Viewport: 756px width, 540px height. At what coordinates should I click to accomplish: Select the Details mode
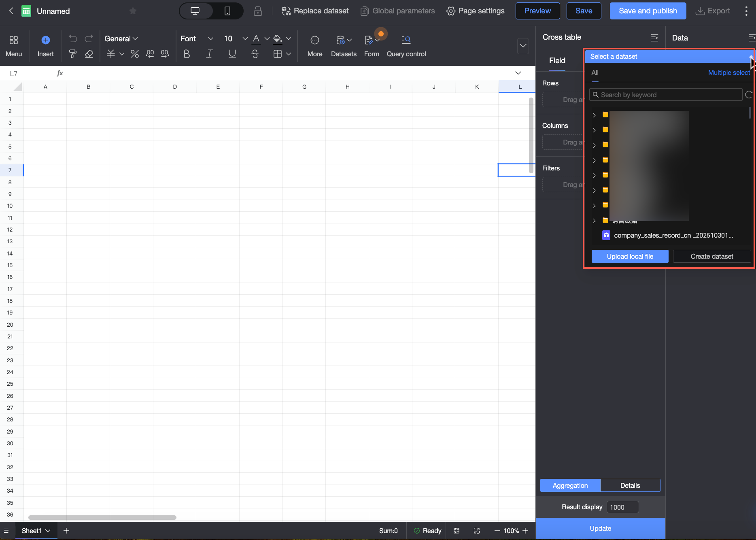tap(630, 485)
